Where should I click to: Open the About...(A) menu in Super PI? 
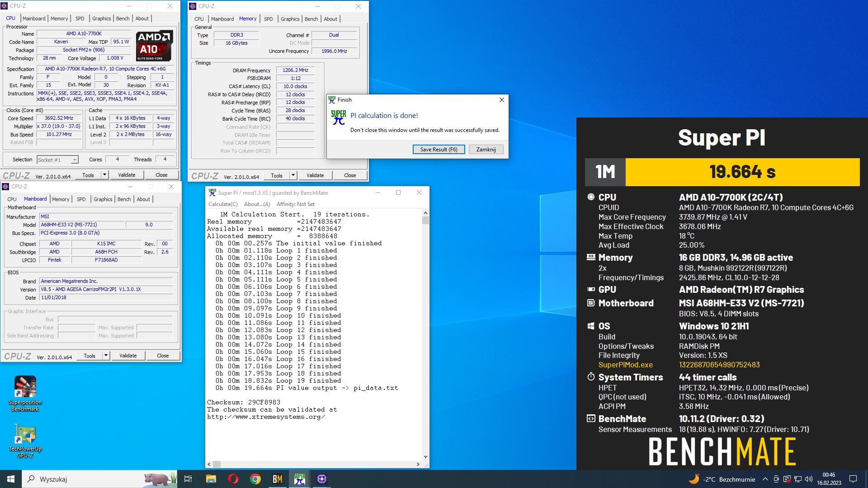click(257, 204)
